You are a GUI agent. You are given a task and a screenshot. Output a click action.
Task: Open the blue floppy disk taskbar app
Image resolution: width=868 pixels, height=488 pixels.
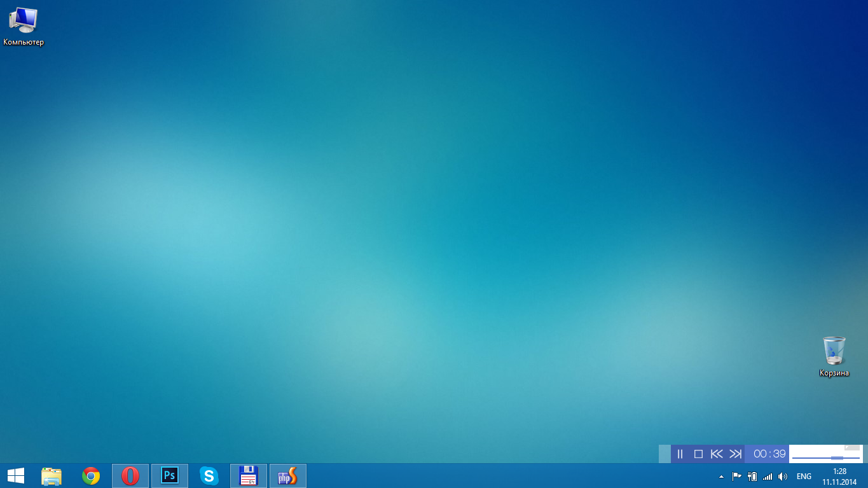(248, 476)
